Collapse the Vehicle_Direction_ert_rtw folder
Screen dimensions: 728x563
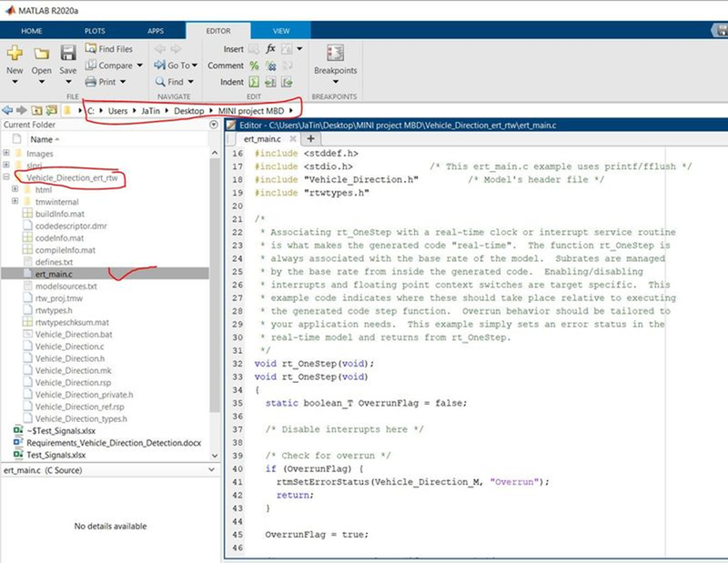pyautogui.click(x=6, y=176)
